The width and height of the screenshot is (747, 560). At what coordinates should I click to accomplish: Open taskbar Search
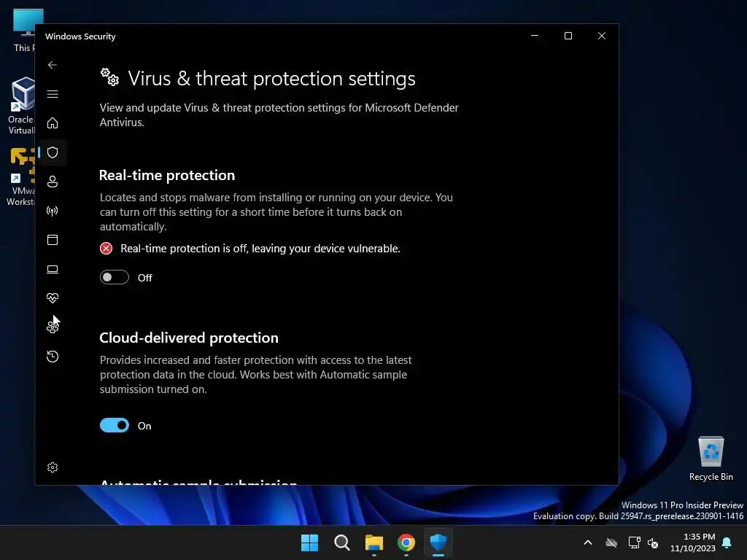tap(342, 542)
